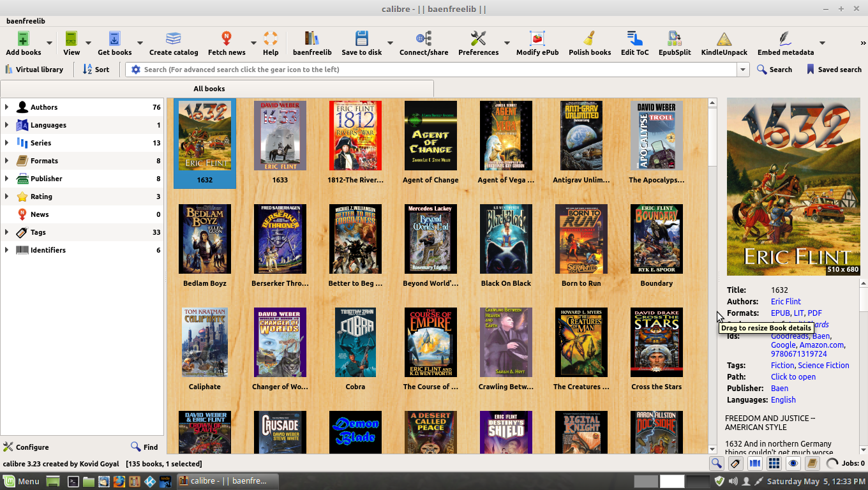Open the Jobs spinner indicator
The width and height of the screenshot is (868, 490).
[x=832, y=464]
